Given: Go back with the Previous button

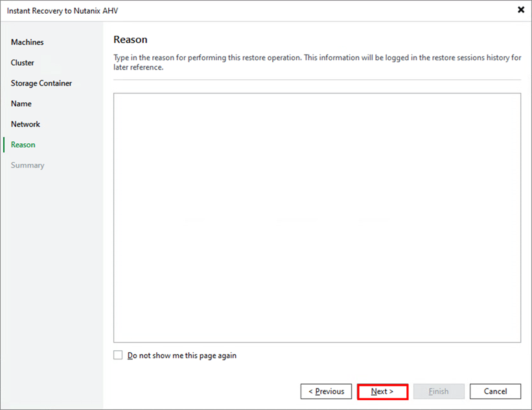Looking at the screenshot, I should [326, 391].
